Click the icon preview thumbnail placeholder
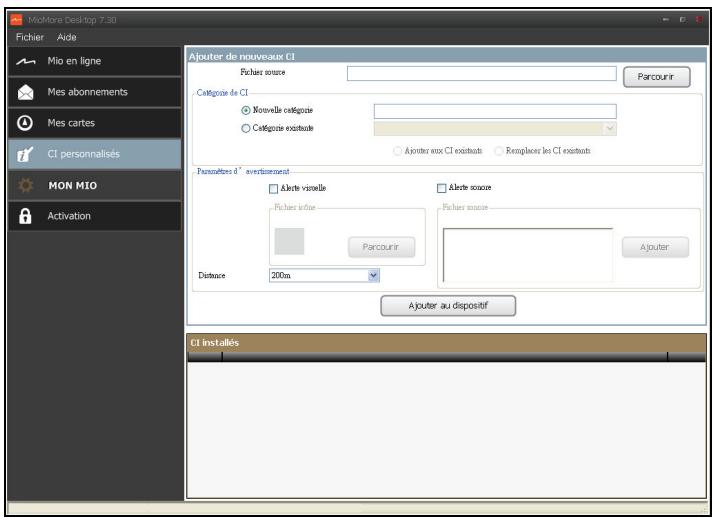This screenshot has width=714, height=518. pyautogui.click(x=289, y=241)
